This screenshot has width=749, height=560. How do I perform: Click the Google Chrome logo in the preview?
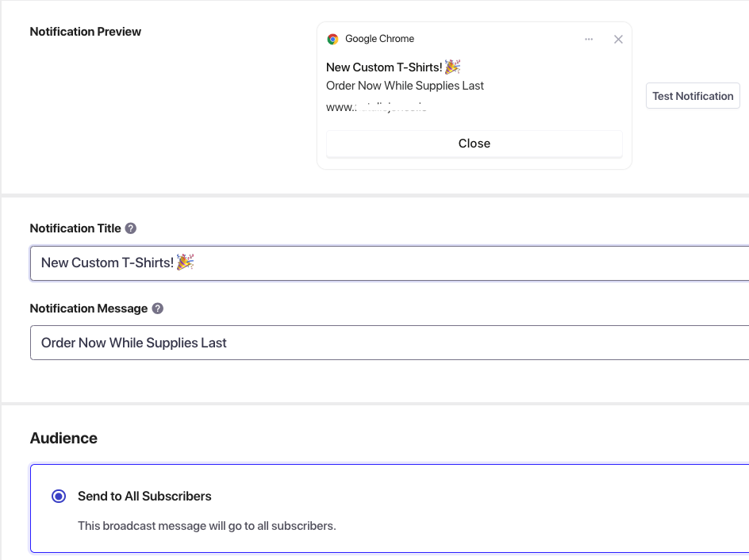pos(333,39)
